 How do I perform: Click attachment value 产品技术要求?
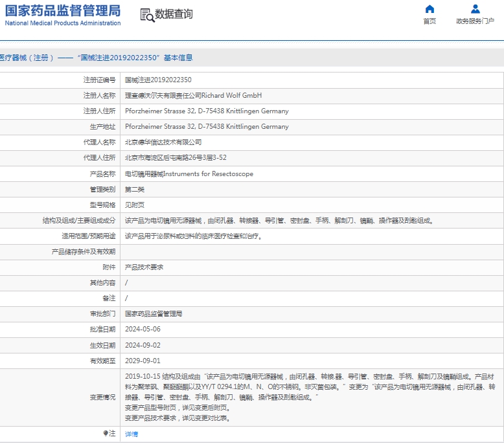(144, 267)
